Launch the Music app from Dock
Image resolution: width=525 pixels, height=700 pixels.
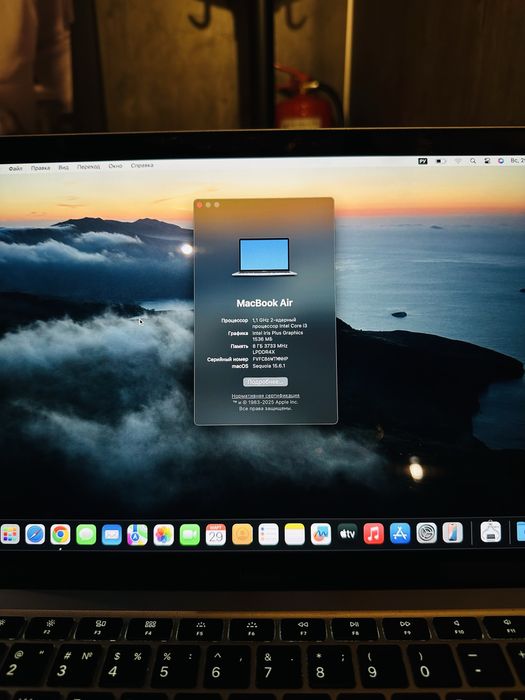[374, 533]
